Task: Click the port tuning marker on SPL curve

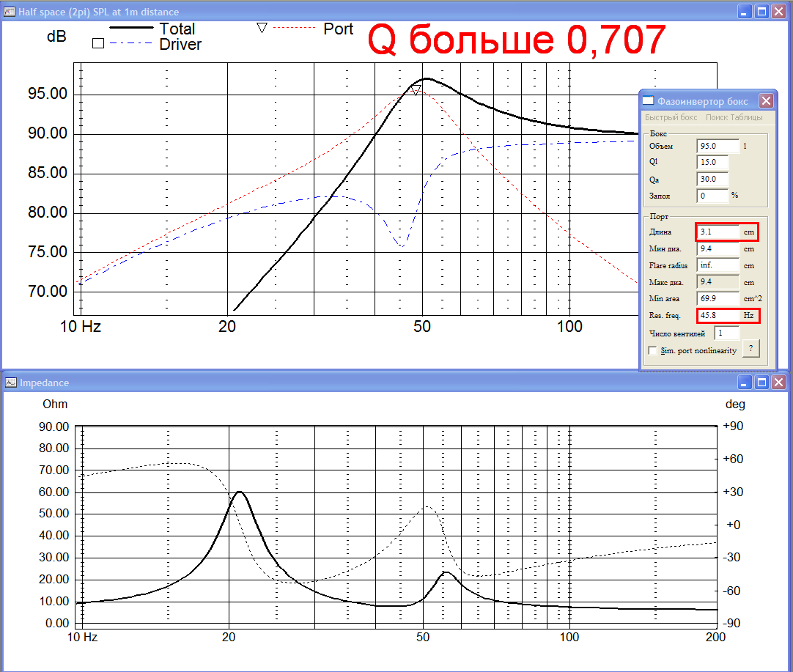Action: [x=416, y=91]
